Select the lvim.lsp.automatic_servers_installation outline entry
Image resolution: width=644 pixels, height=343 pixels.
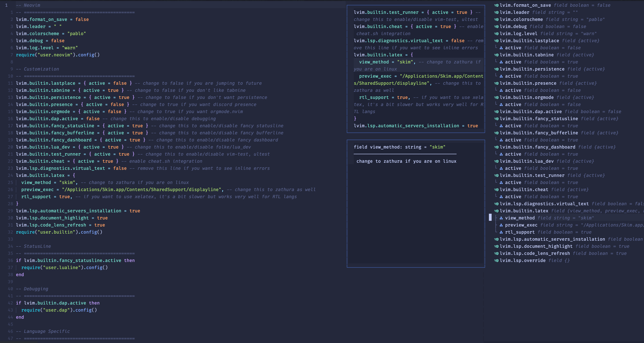coord(569,239)
